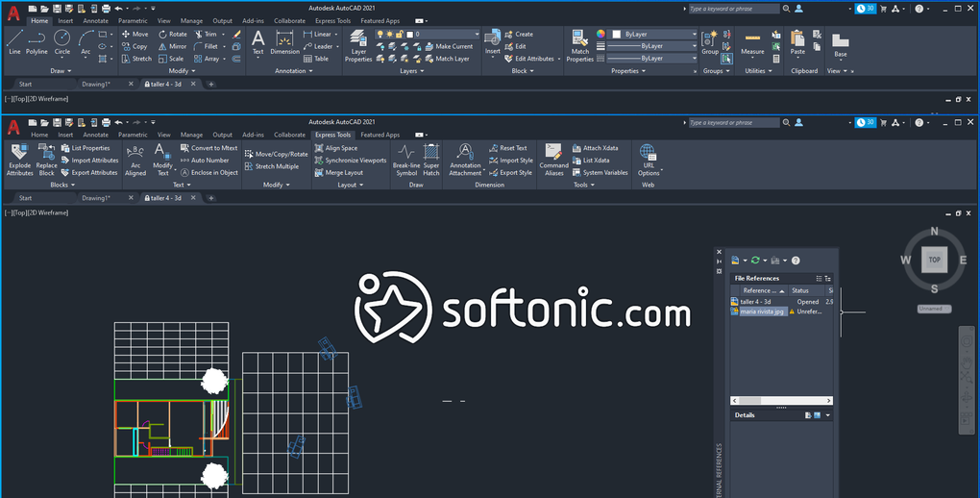980x498 pixels.
Task: Click the TOP face of the ViewCube
Action: tap(935, 260)
